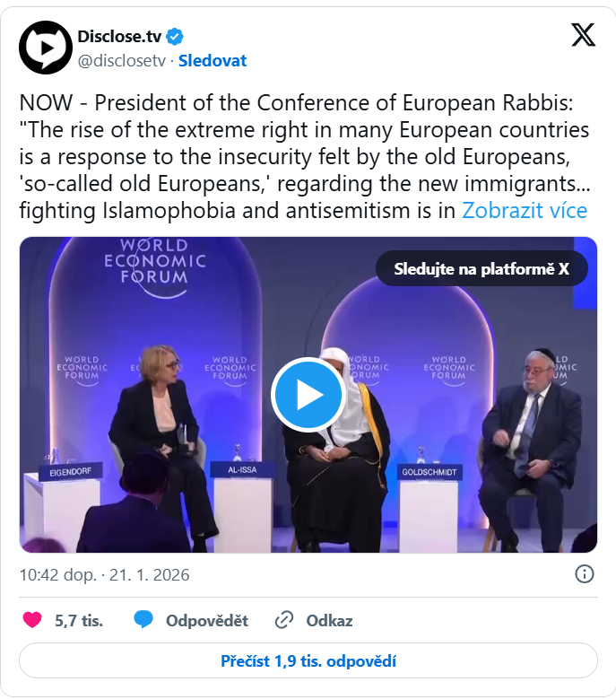Click the Sledujte na platformě X button

(x=482, y=267)
